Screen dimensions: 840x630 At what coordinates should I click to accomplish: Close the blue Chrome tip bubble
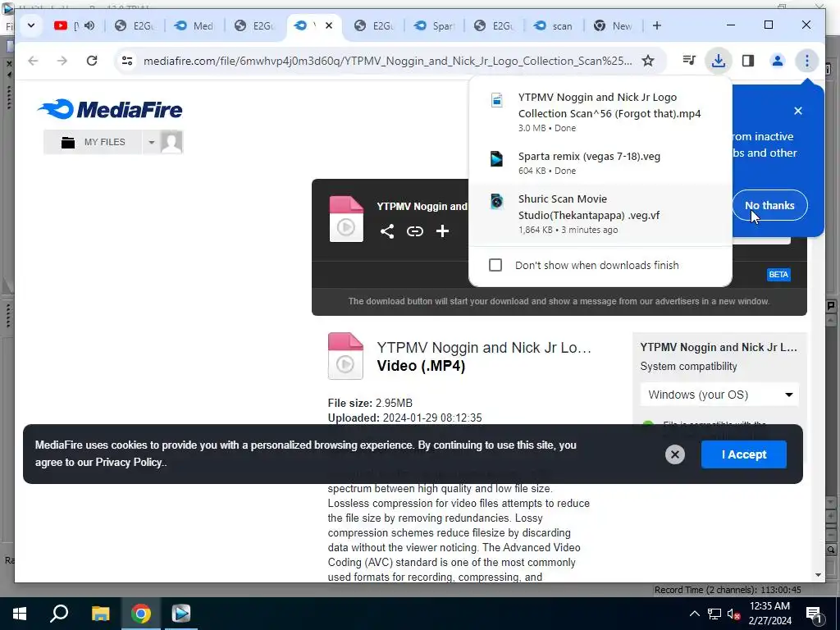point(798,111)
